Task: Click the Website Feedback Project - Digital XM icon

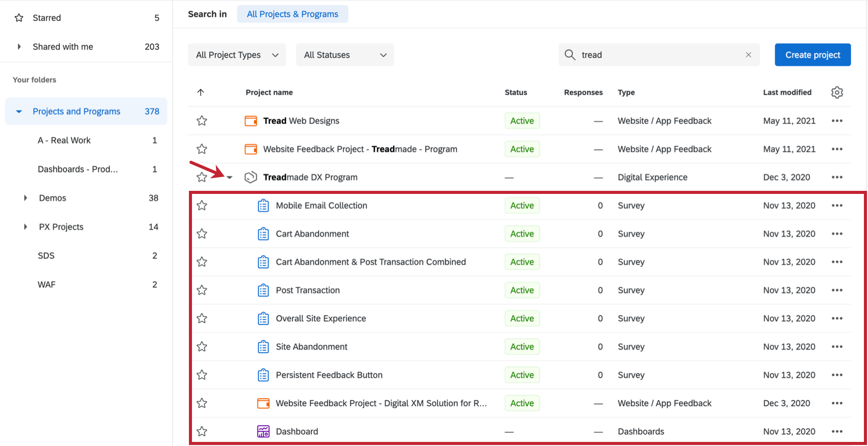Action: click(x=263, y=403)
